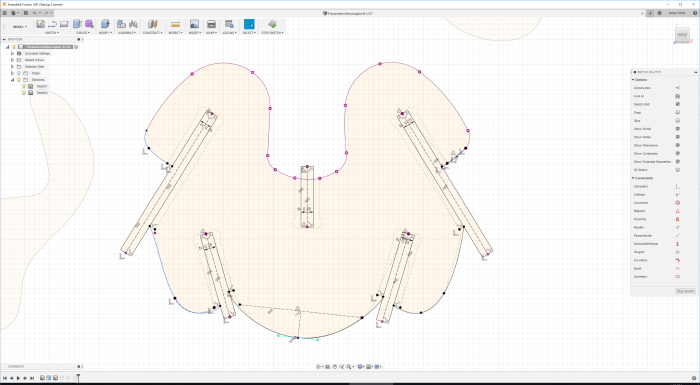Hide Sketch1 using its lightbulb
This screenshot has width=700, height=385.
coord(24,86)
